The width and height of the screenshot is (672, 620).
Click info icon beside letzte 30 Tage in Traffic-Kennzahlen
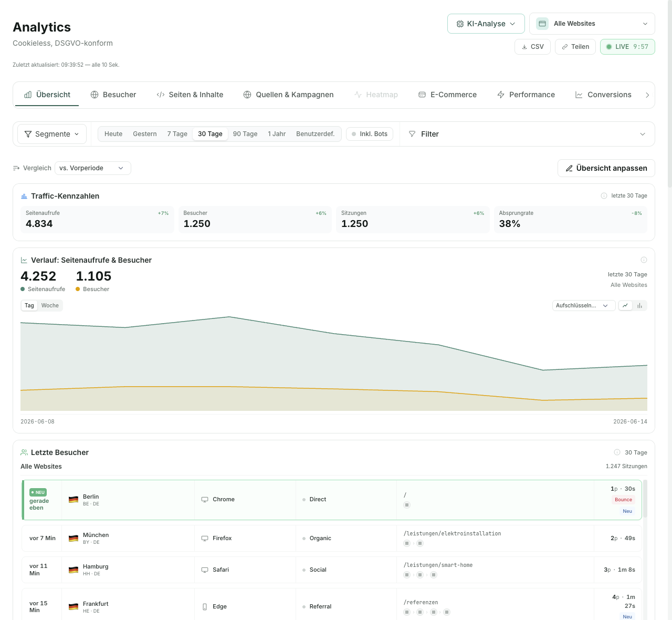click(x=604, y=196)
